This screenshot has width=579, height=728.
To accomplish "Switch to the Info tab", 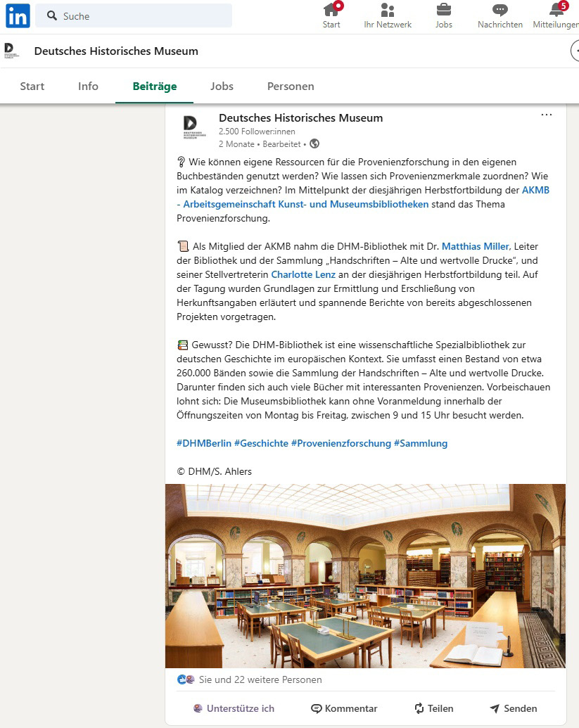I will click(x=88, y=86).
